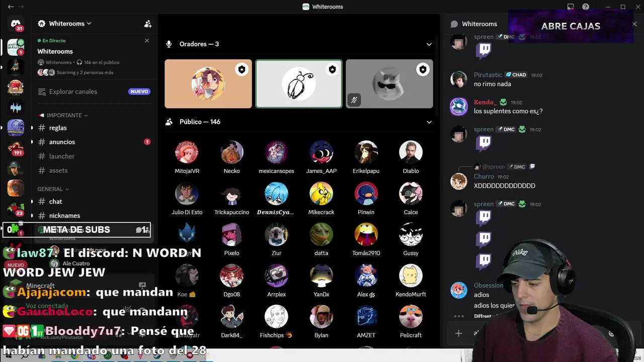This screenshot has width=644, height=362.
Task: Go back with the left arrow in title bar
Action: pos(11,7)
